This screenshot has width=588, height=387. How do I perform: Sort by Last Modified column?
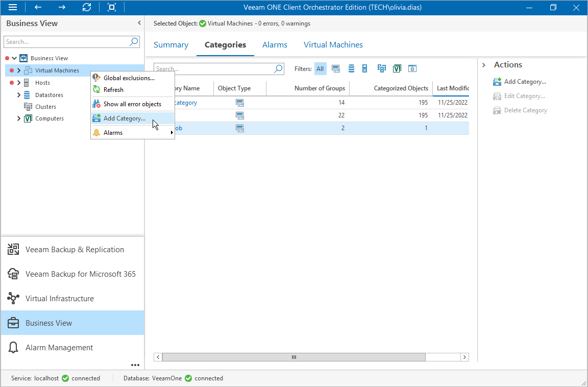click(451, 88)
